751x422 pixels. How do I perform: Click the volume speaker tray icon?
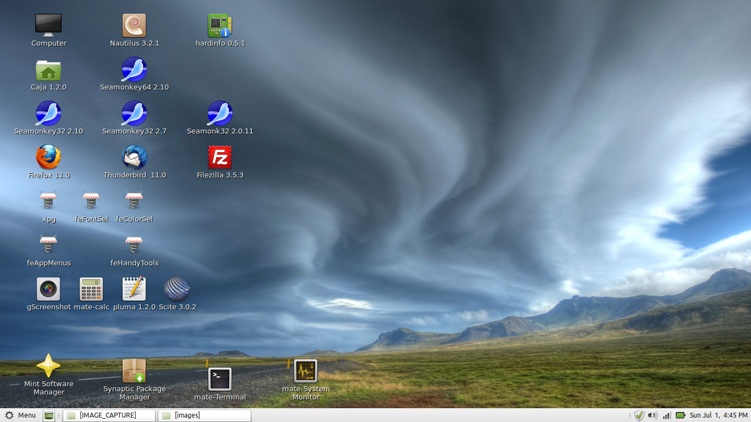coord(652,415)
